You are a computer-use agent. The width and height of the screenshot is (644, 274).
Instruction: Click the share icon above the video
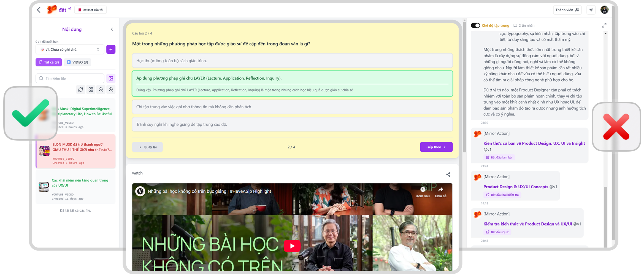pos(448,174)
